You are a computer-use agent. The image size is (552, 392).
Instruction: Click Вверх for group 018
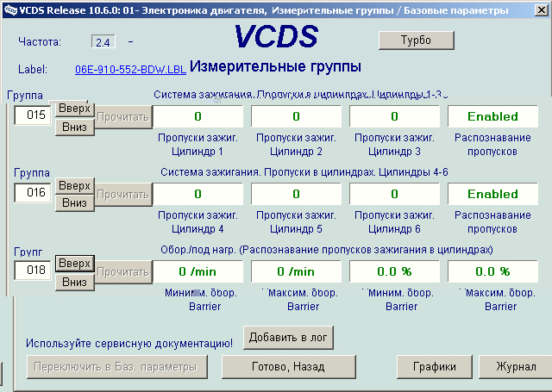pos(75,264)
